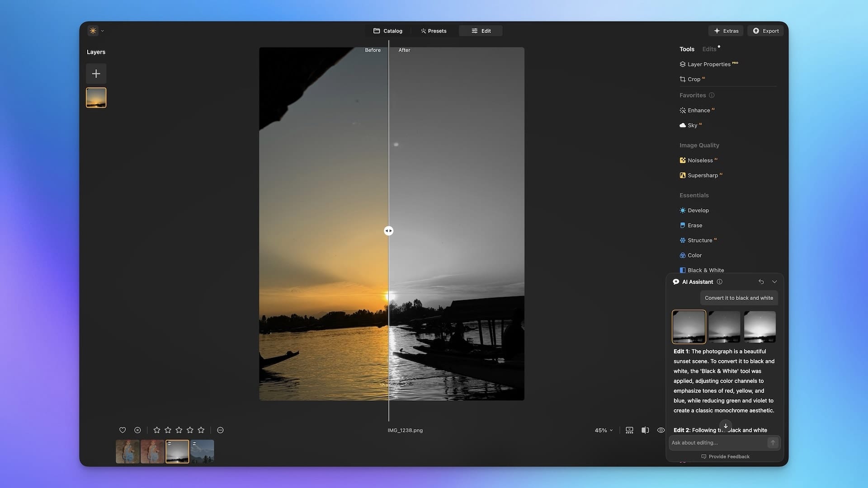Click the plus icon to add layer

[96, 74]
